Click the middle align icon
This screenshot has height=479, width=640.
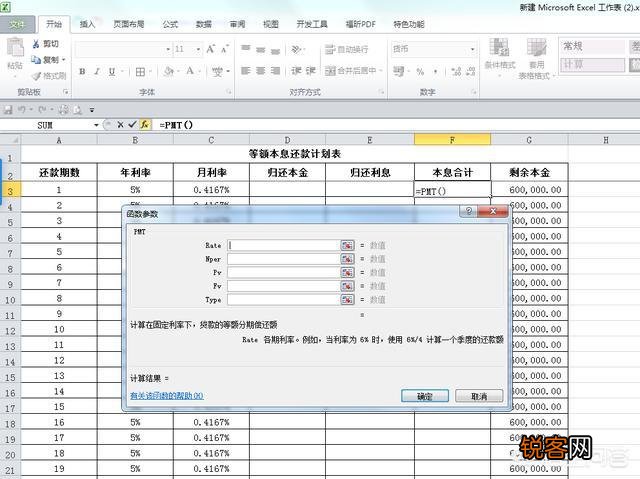coord(261,50)
